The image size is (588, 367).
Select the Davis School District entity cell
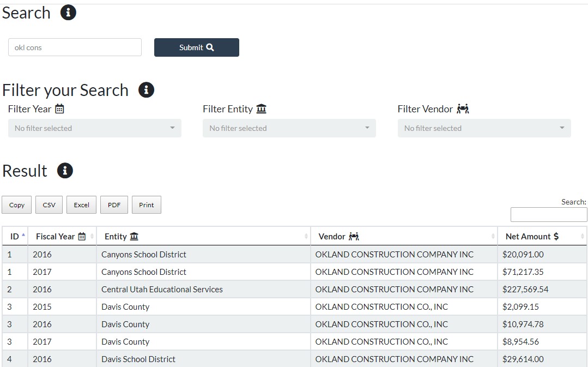click(204, 359)
